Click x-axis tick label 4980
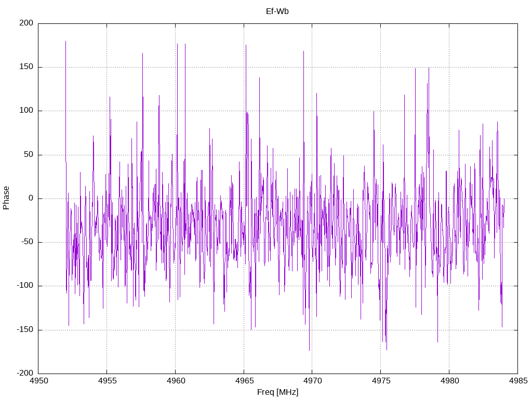The image size is (532, 399). click(x=449, y=381)
